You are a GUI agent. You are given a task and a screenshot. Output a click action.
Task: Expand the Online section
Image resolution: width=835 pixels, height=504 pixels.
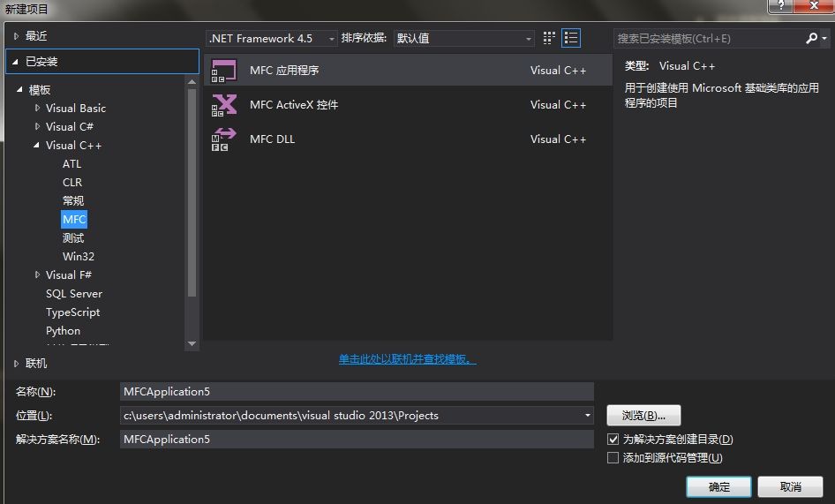point(16,364)
